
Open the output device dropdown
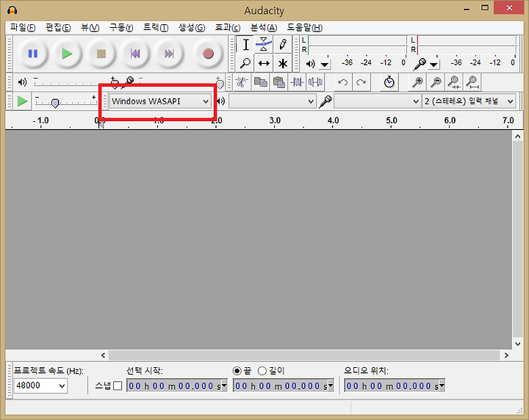tap(273, 101)
